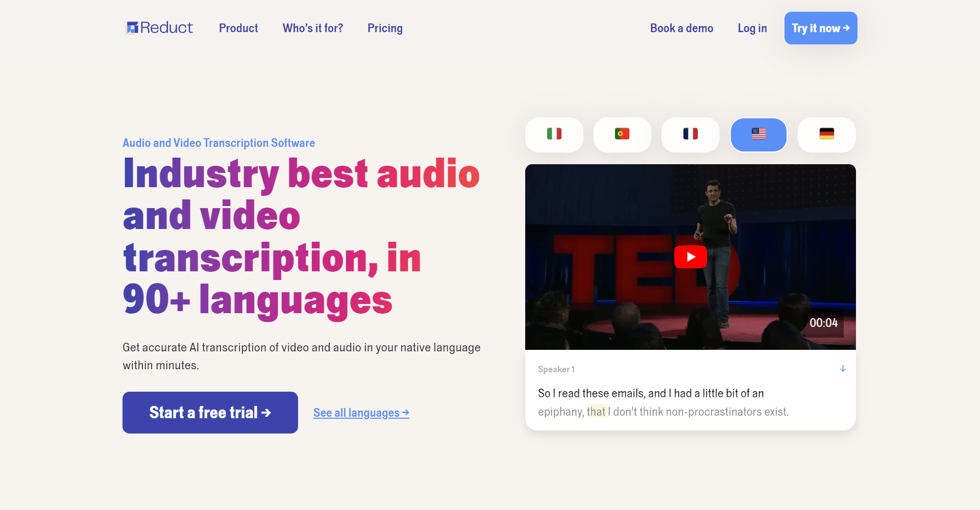Viewport: 980px width, 510px height.
Task: Click "Audio and Video Transcription Software" text
Action: click(218, 143)
